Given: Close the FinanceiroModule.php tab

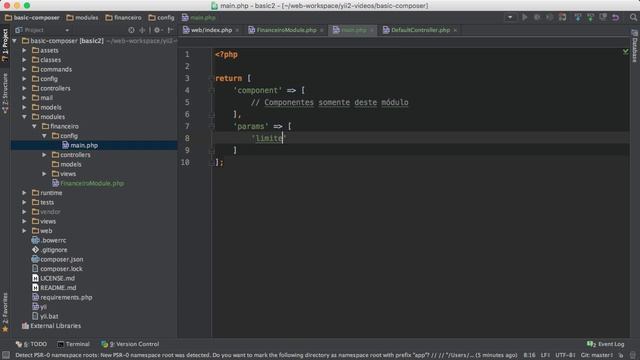Looking at the screenshot, I should pyautogui.click(x=322, y=30).
